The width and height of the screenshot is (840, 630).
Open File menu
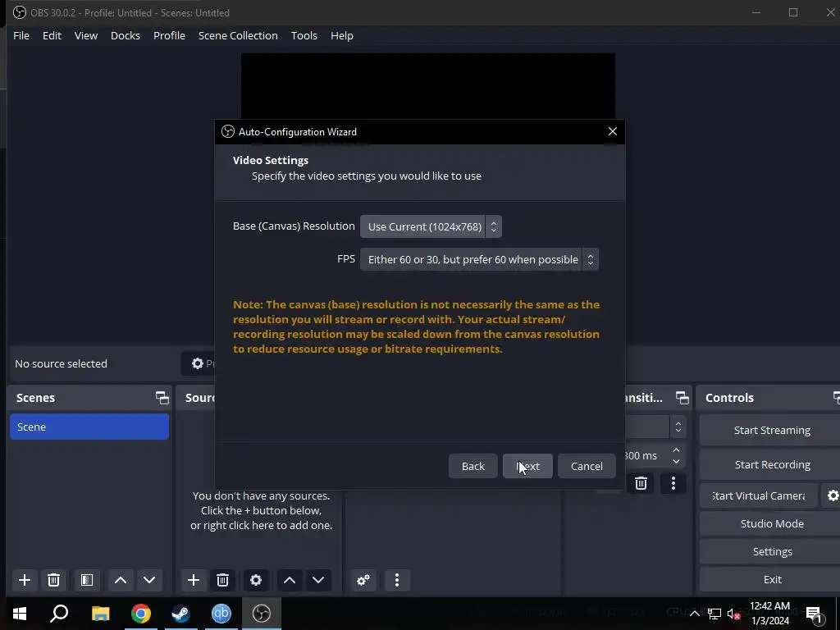point(21,35)
